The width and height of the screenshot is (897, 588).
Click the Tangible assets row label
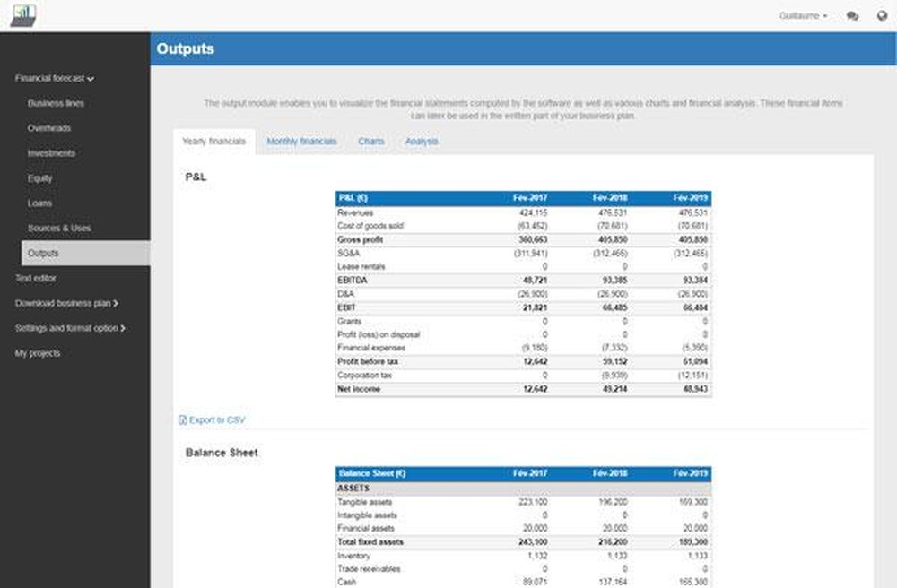point(365,502)
